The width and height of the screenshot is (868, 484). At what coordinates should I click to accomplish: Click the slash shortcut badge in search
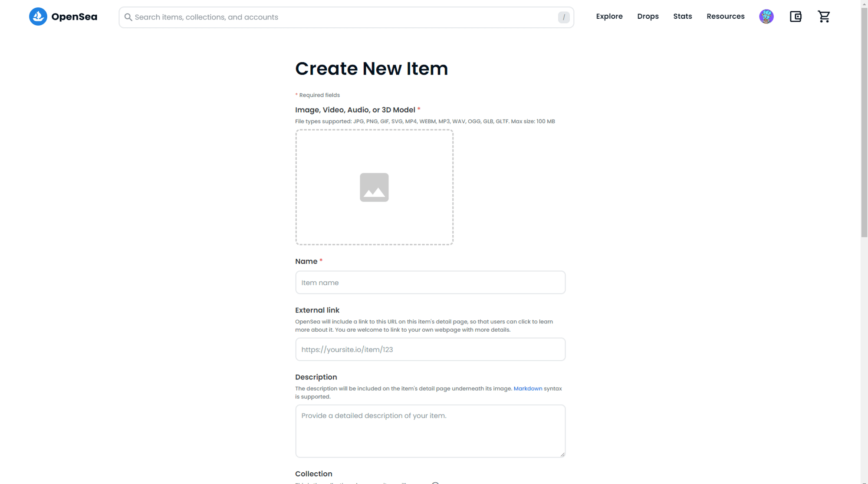tap(563, 17)
